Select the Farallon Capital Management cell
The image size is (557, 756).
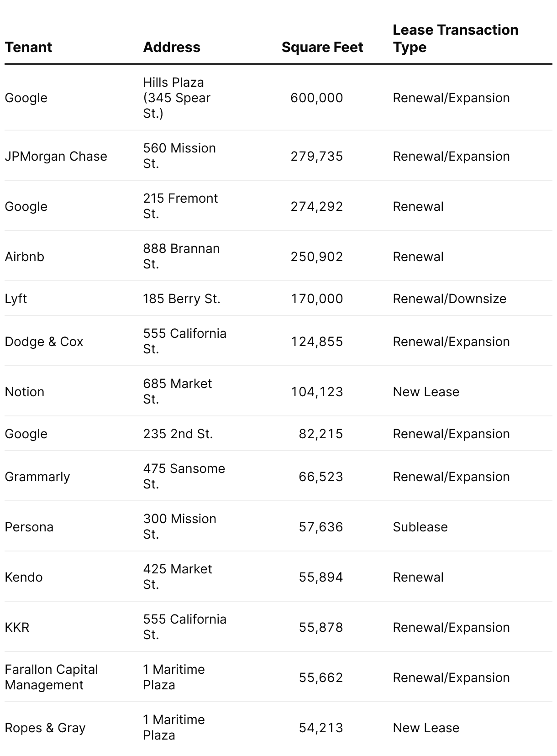51,677
